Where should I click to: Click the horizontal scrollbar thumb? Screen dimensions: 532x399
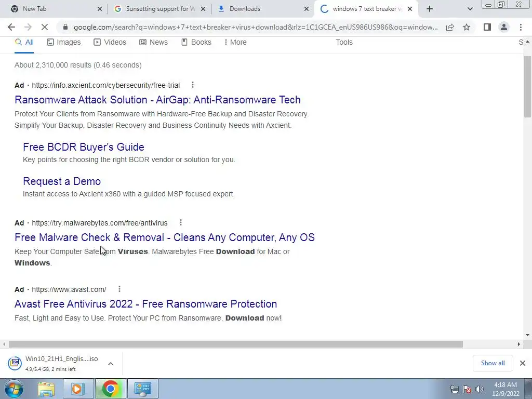coord(236,344)
